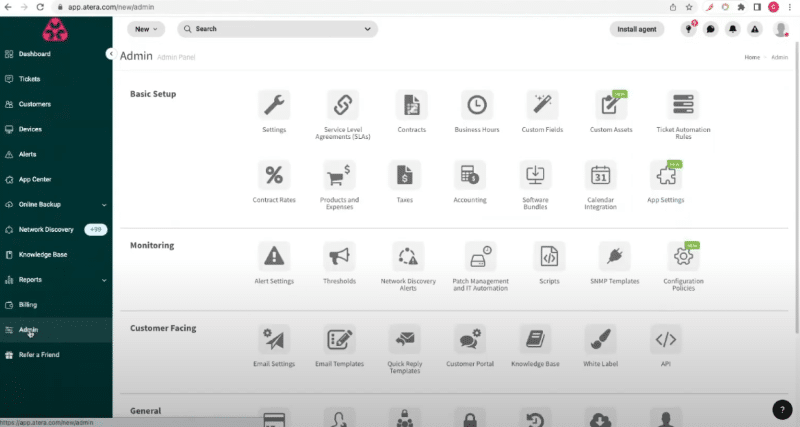This screenshot has width=800, height=427.
Task: Open Products and Expenses cart icon
Action: coord(339,175)
